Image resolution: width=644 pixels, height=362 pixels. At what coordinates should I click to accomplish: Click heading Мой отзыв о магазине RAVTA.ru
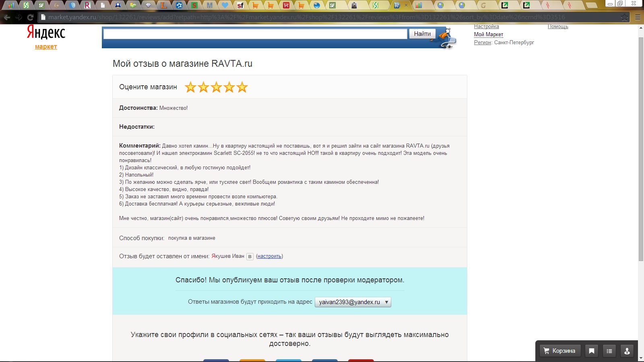click(x=182, y=64)
